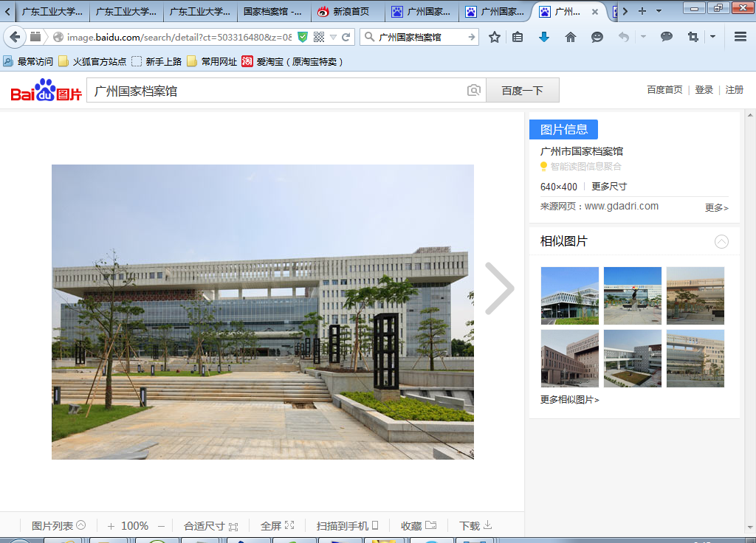Toggle 合适尺寸 fit-size view

point(210,526)
